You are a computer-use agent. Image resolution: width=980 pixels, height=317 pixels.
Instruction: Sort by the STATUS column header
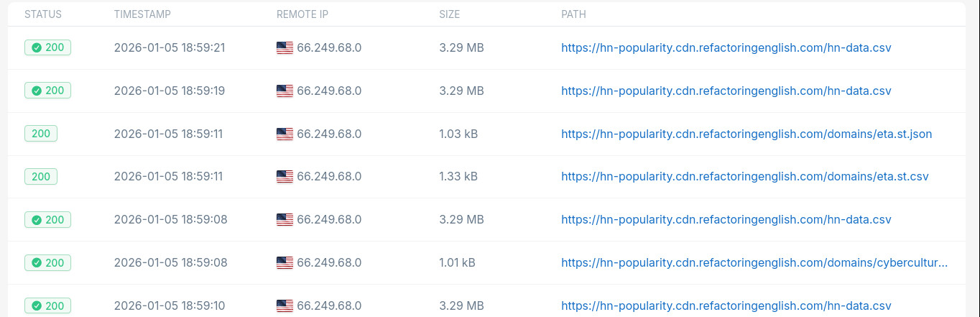[43, 14]
